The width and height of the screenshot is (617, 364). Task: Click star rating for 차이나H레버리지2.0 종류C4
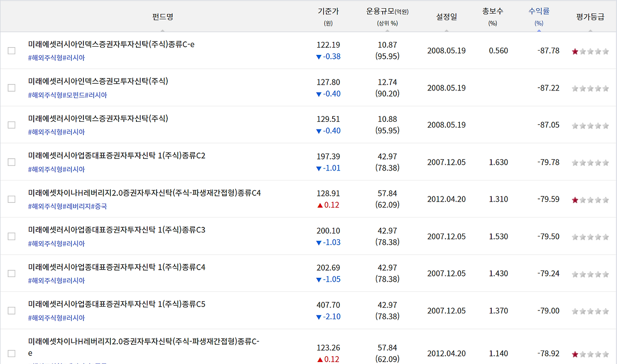(x=590, y=200)
